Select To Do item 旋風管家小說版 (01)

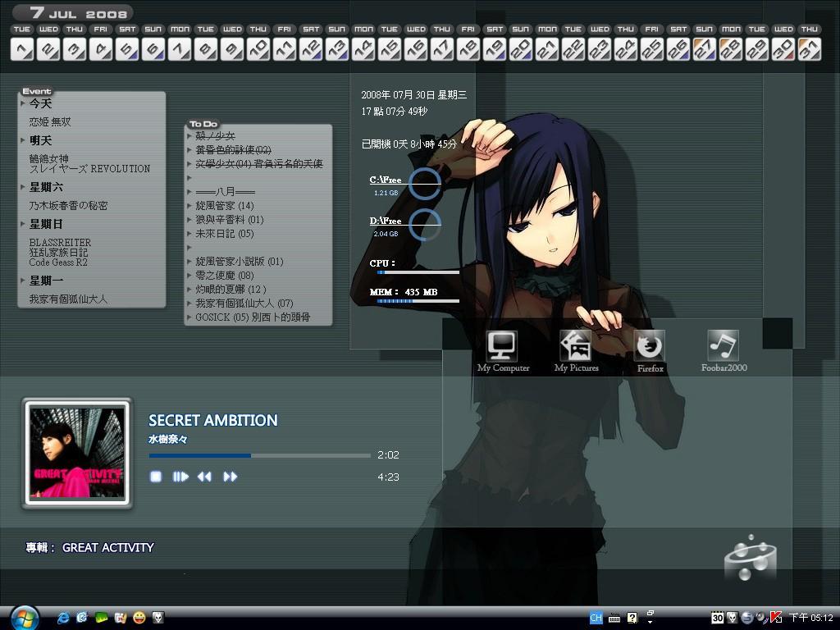[x=239, y=262]
